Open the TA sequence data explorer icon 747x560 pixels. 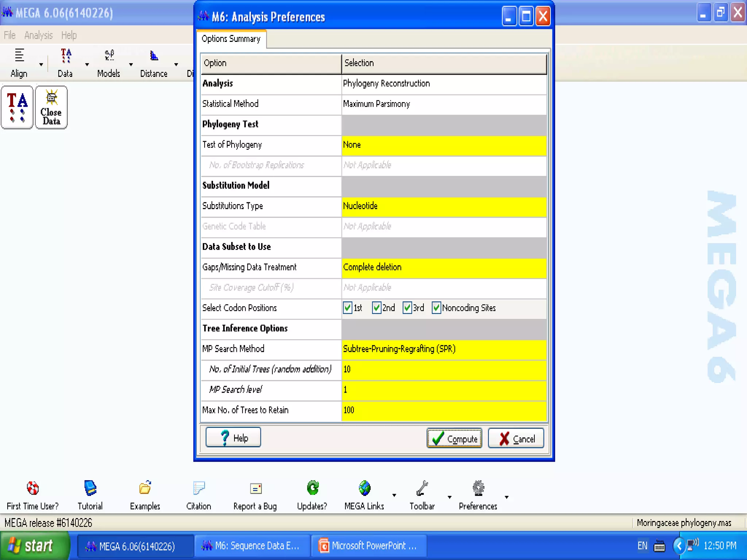click(17, 108)
